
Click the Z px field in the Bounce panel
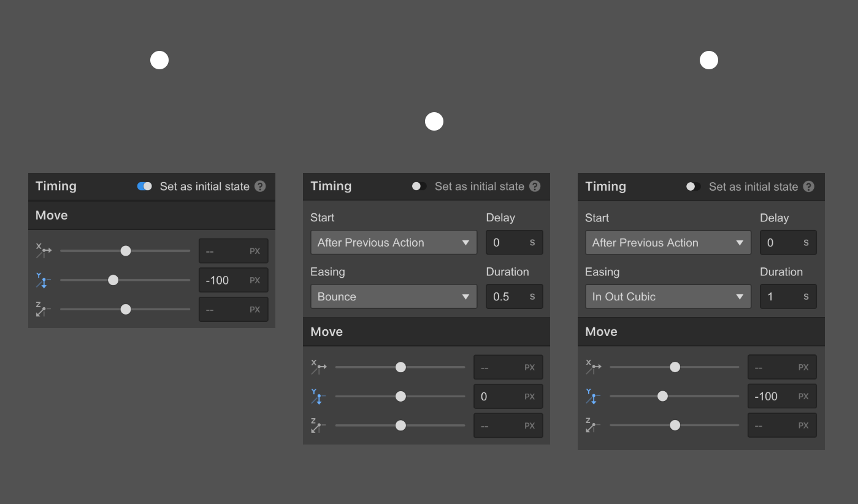click(508, 426)
